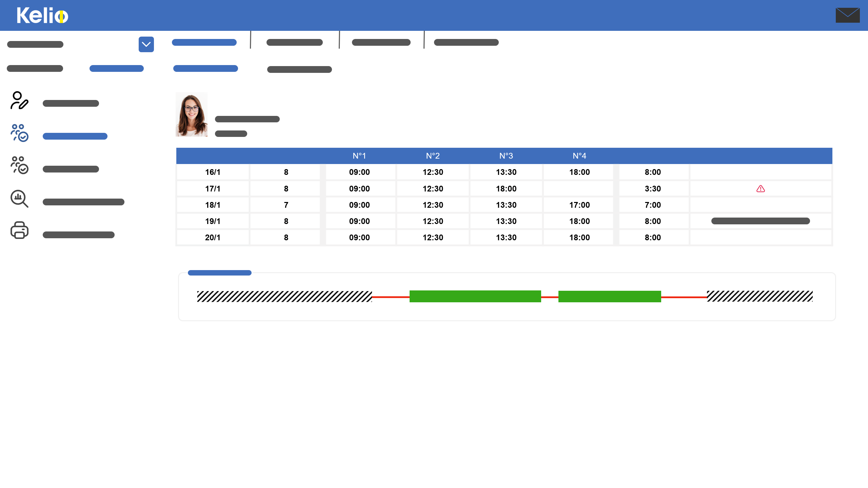Click the first green bar in timeline

[475, 297]
